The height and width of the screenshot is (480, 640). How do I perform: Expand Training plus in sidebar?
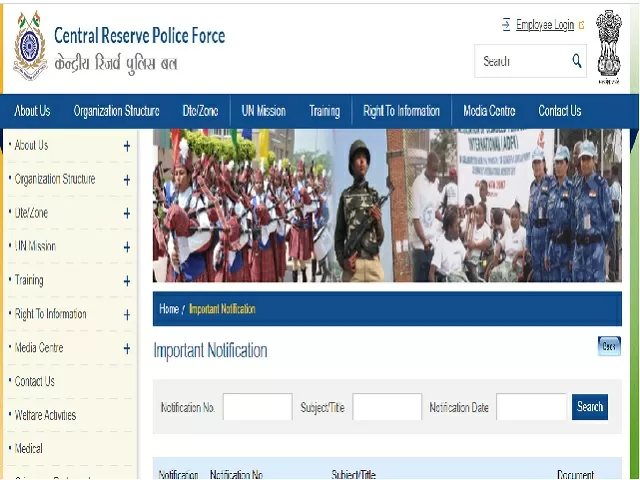click(x=127, y=281)
